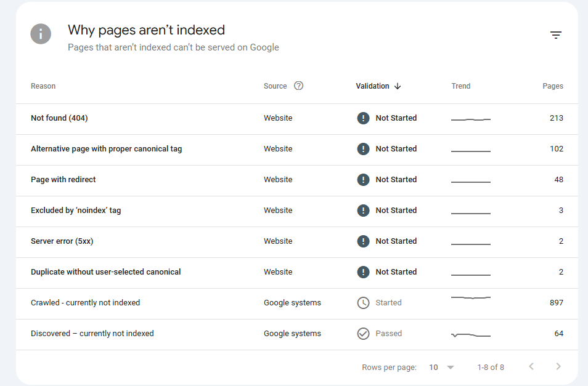Open Crawled - currently not indexed row
Screen dimensions: 588x386
click(x=85, y=303)
